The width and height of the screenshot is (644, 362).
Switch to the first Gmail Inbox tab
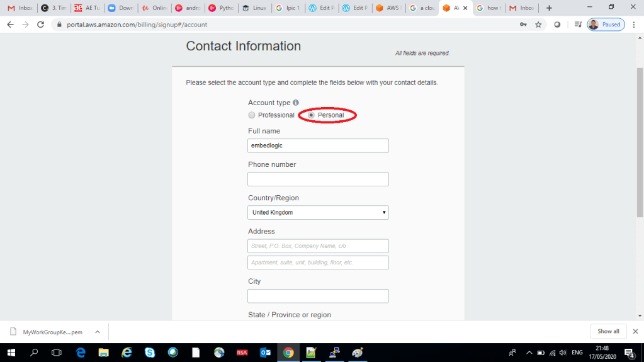20,8
